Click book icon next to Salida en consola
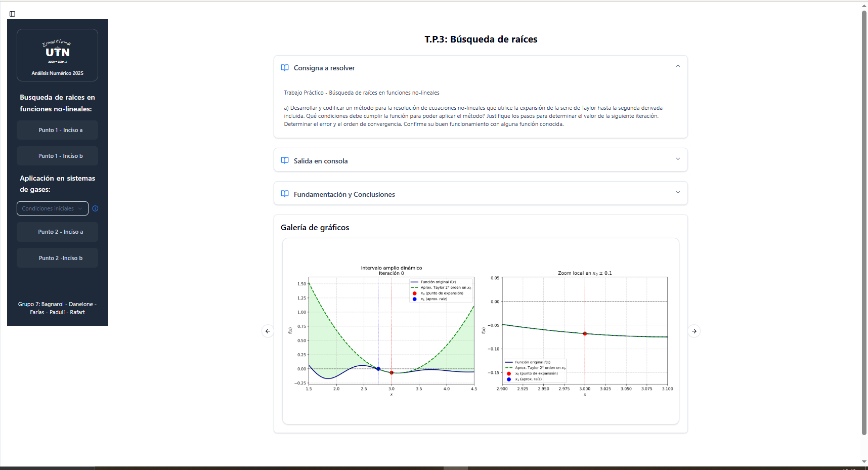The width and height of the screenshot is (868, 470). 285,160
